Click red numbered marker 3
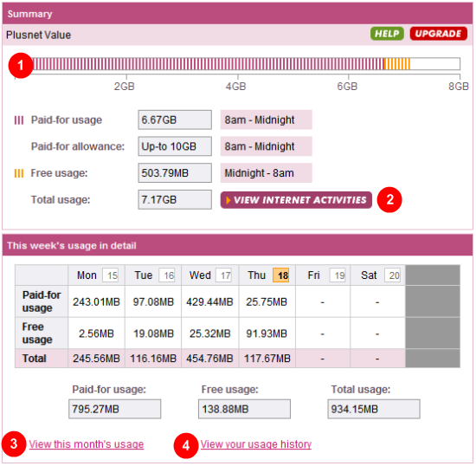The image size is (476, 466). [14, 443]
